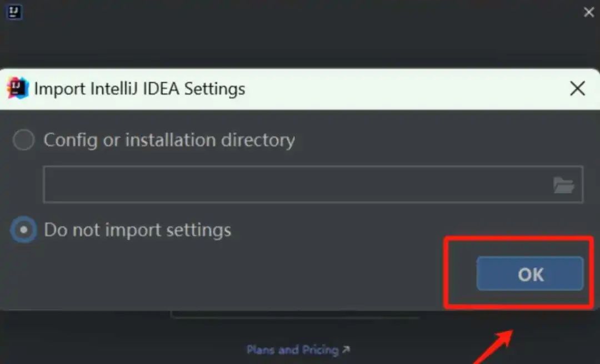Click the IntelliJ IDEA logo in the dialog title bar
Image resolution: width=600 pixels, height=364 pixels.
(18, 88)
